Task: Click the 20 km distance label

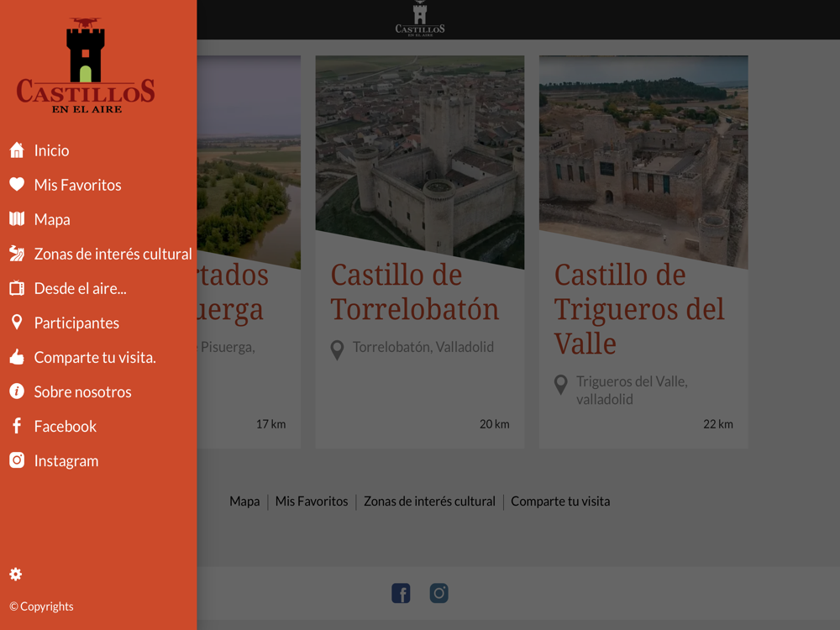Action: click(495, 424)
